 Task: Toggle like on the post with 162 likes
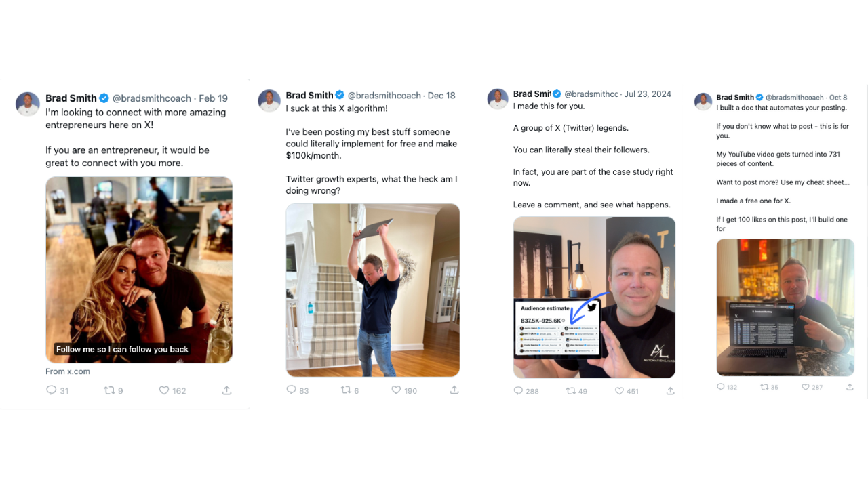pyautogui.click(x=163, y=390)
